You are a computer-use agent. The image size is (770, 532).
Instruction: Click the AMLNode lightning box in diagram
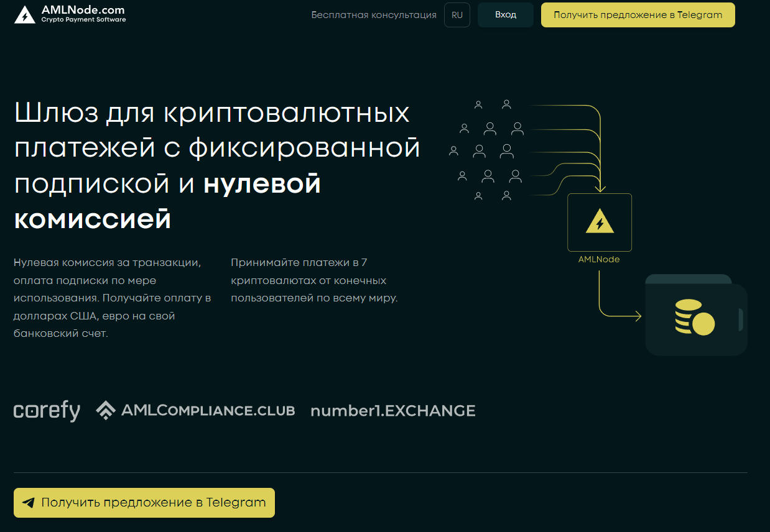click(600, 222)
